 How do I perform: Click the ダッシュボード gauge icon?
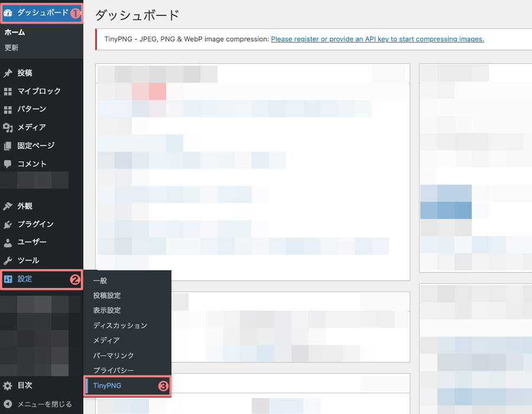pyautogui.click(x=8, y=11)
